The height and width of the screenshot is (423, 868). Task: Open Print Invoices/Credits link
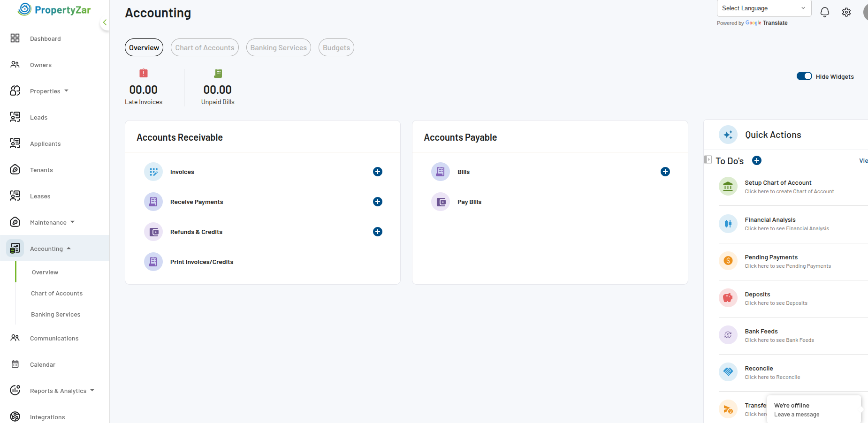pyautogui.click(x=201, y=262)
